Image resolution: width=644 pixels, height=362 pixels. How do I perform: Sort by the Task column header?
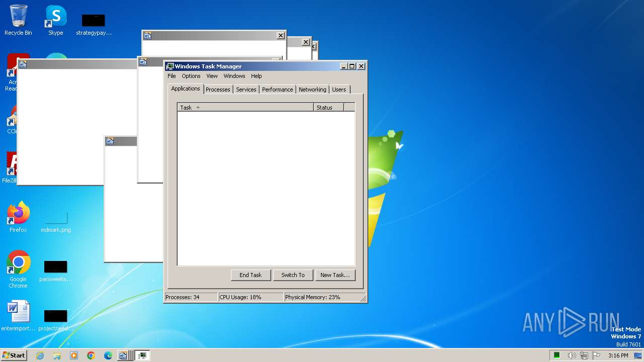coord(246,108)
